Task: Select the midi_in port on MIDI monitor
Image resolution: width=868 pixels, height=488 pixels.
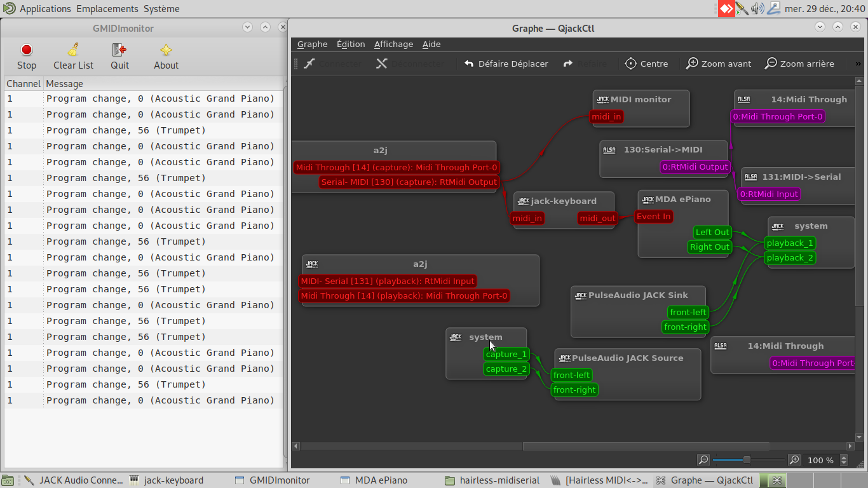Action: coord(606,117)
